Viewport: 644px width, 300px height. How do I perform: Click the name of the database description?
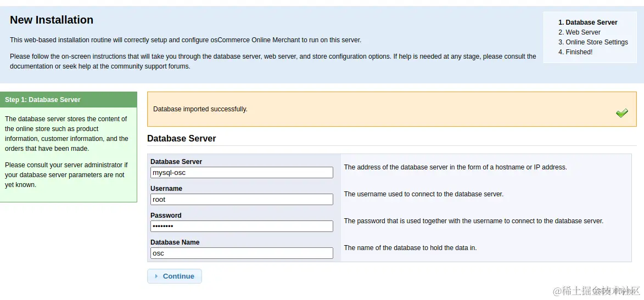pos(411,248)
